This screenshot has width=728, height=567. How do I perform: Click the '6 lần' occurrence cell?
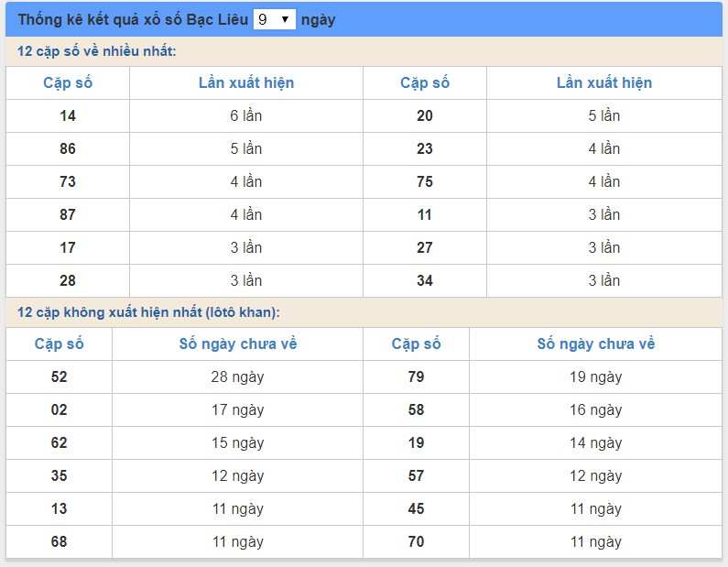click(x=246, y=115)
